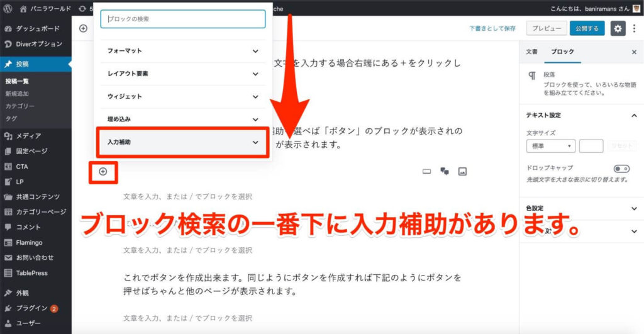Expand the 入力補助 block category
Viewport: 644px width, 334px height.
[x=183, y=142]
